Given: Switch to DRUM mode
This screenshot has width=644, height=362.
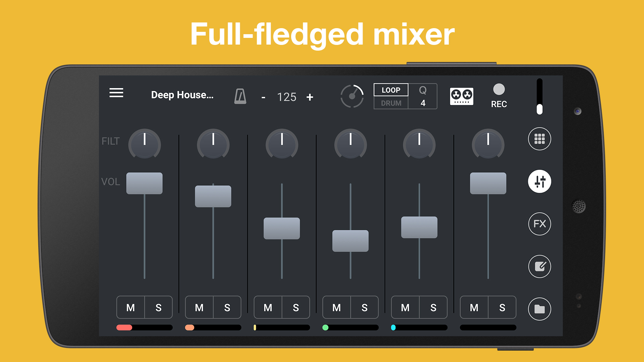Looking at the screenshot, I should click(x=391, y=103).
